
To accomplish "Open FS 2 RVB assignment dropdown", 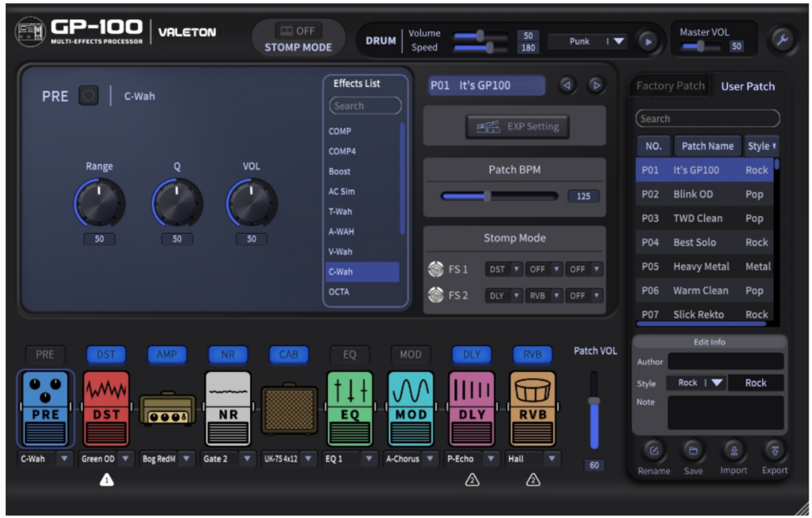I will (x=544, y=296).
